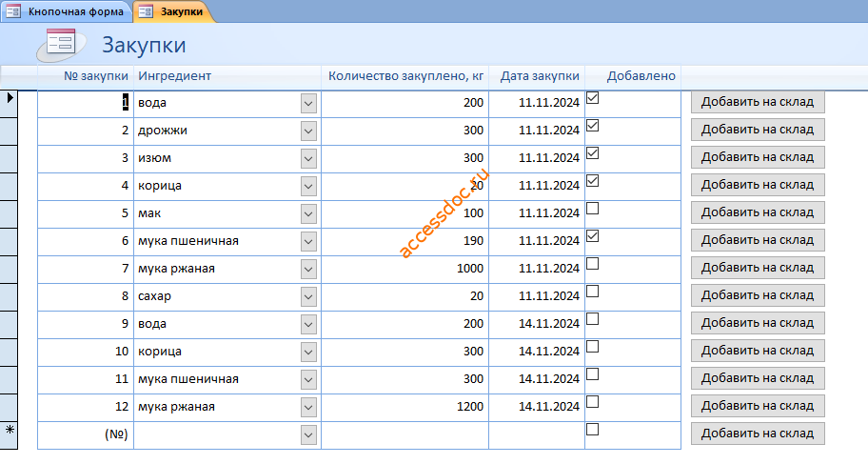
Task: Click the large Закупки form logo icon
Action: coord(60,45)
